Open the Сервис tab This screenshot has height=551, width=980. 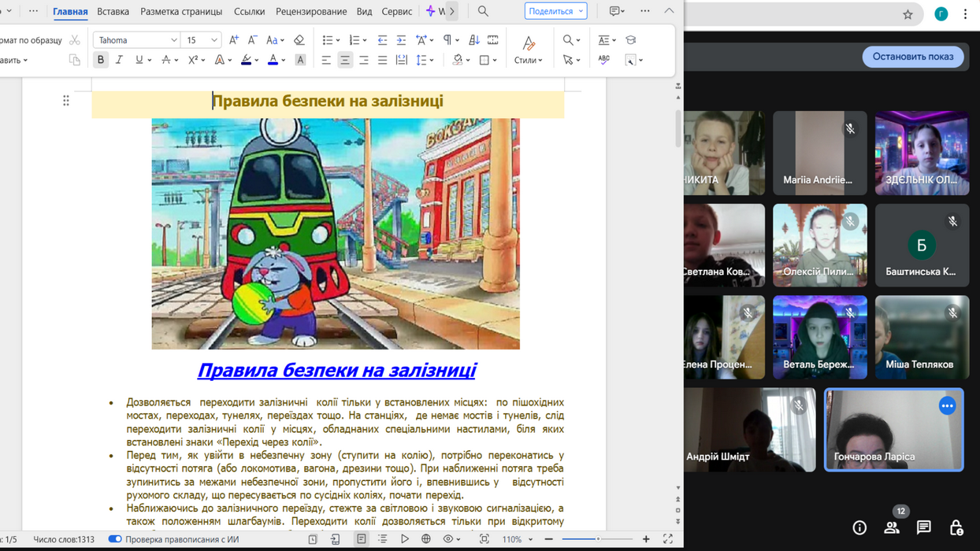point(397,12)
